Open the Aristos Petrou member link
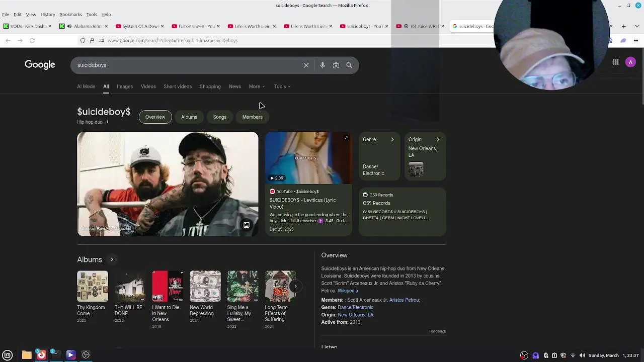Image resolution: width=644 pixels, height=362 pixels. 404,300
